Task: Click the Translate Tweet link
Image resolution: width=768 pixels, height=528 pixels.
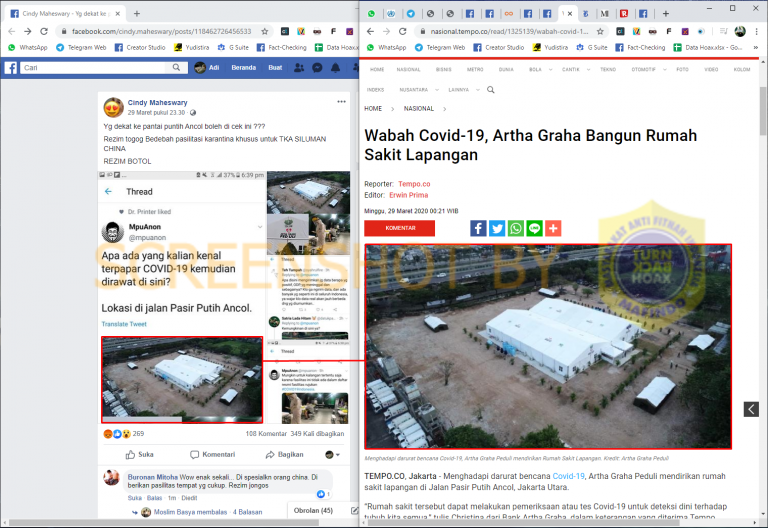Action: point(124,324)
